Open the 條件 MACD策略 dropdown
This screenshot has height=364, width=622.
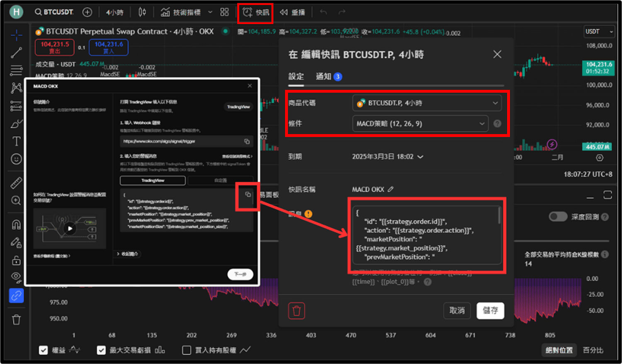pyautogui.click(x=420, y=124)
